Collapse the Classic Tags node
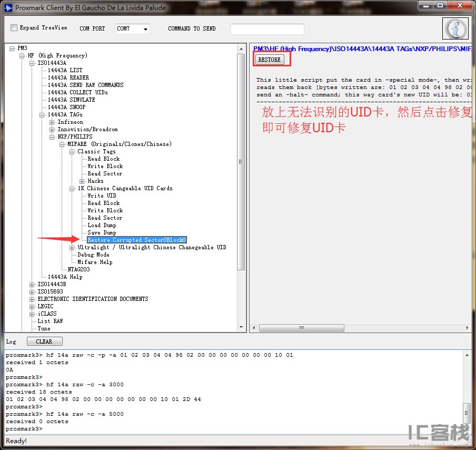476x450 pixels. (72, 152)
